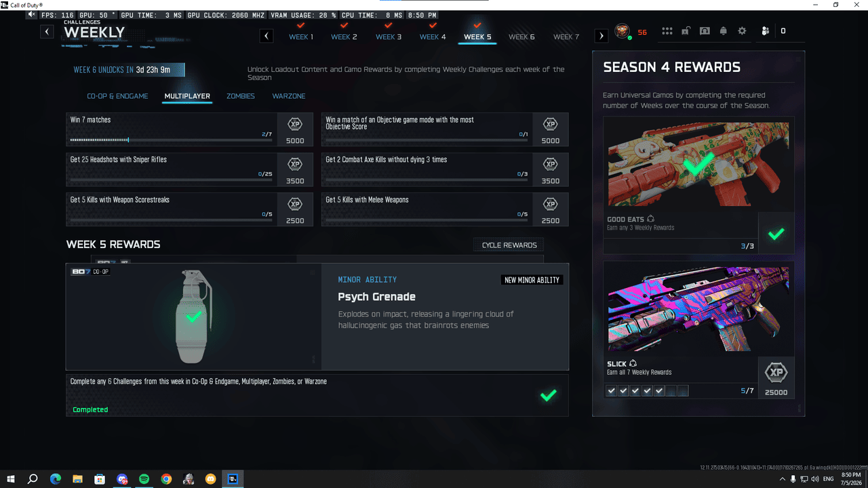Click the camo icon next to Good Eats
The height and width of the screenshot is (488, 868).
651,220
